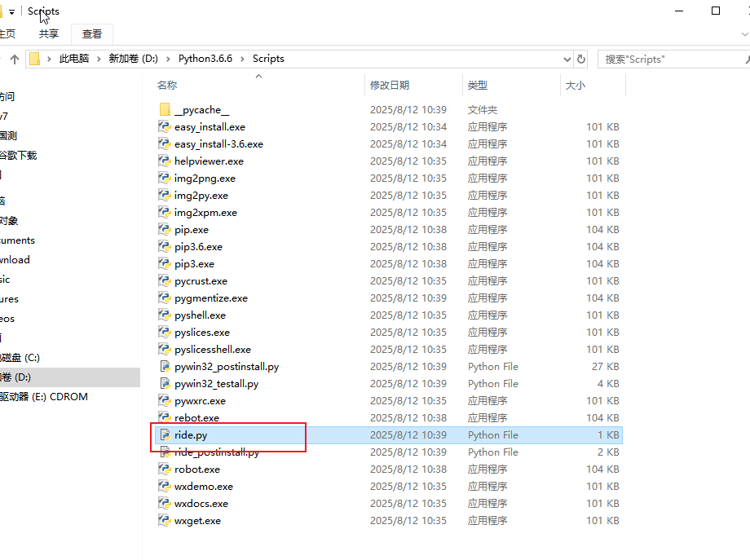Navigate to 新加卷 (D:) in breadcrumb

134,59
